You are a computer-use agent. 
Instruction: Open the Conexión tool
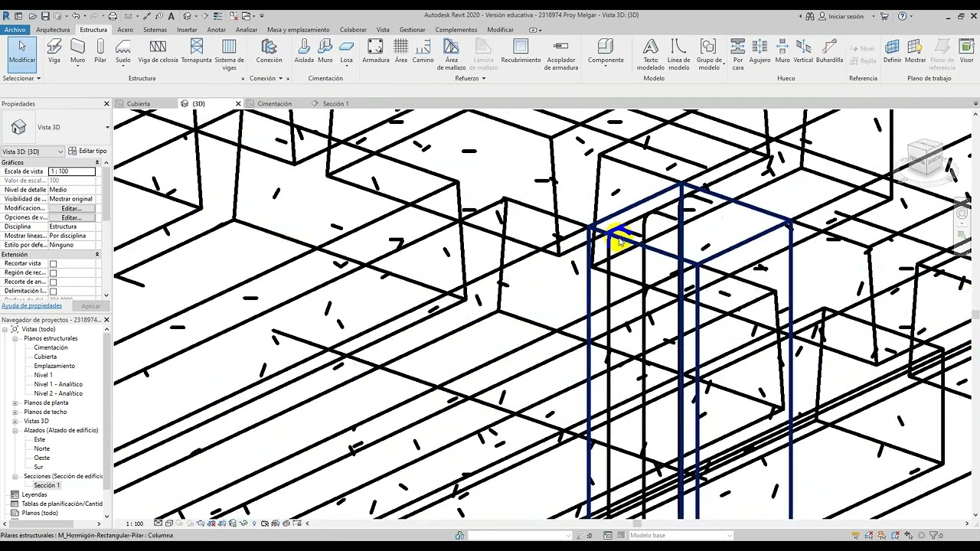click(269, 52)
